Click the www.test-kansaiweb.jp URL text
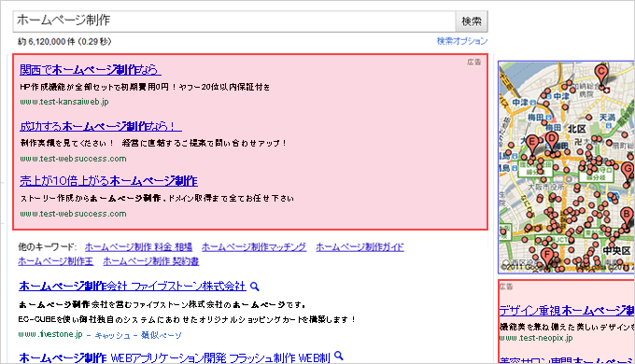The image size is (635, 364). pos(64,102)
